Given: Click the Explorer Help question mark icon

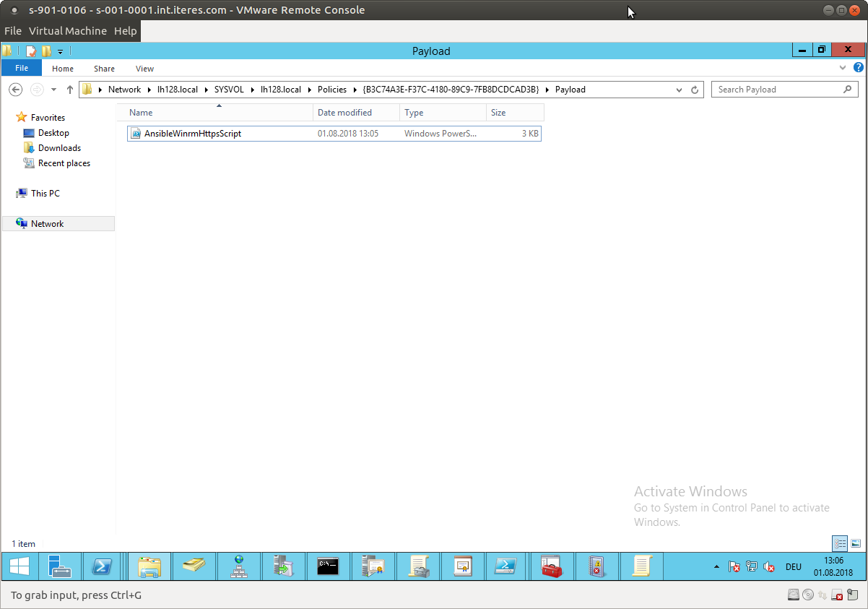Looking at the screenshot, I should (859, 68).
